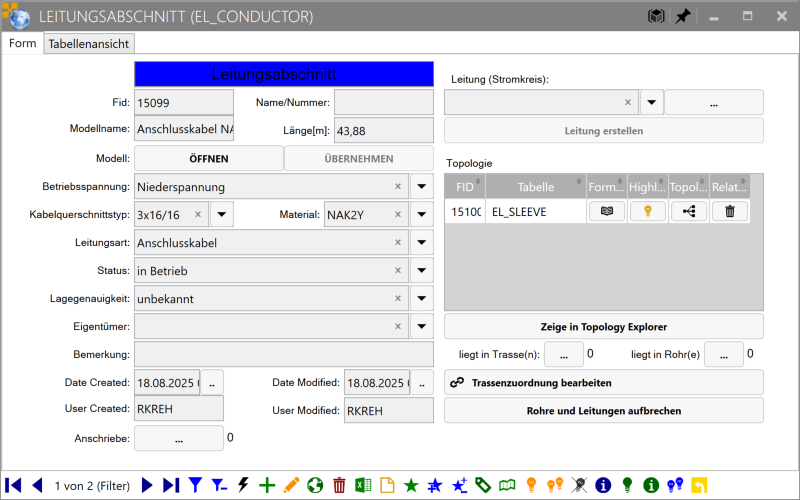Click the double orange lightbulbs icon
This screenshot has height=500, width=800.
[555, 485]
